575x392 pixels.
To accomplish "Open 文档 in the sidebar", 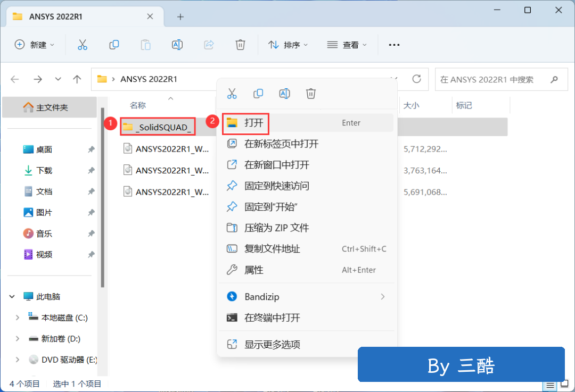I will coord(44,191).
